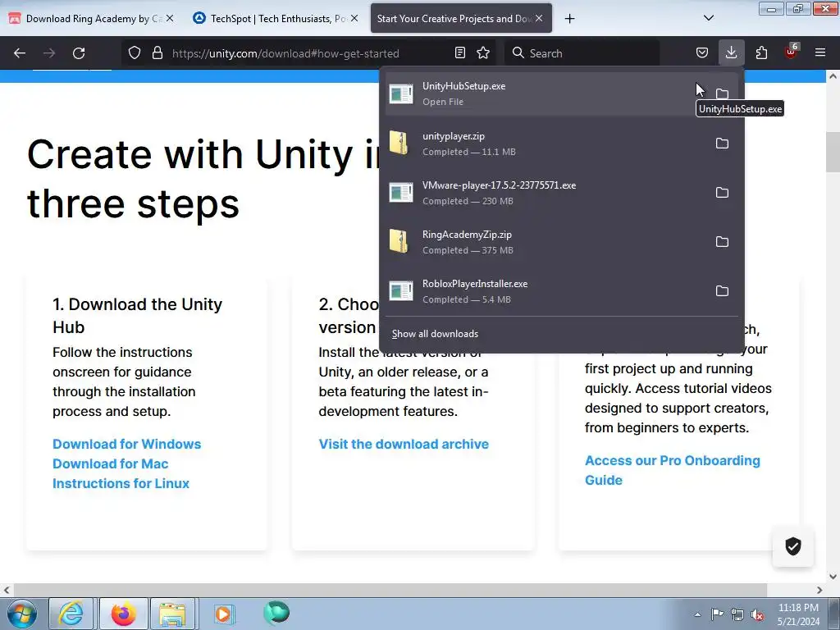Open the list all tabs dropdown
The image size is (840, 630).
(708, 18)
